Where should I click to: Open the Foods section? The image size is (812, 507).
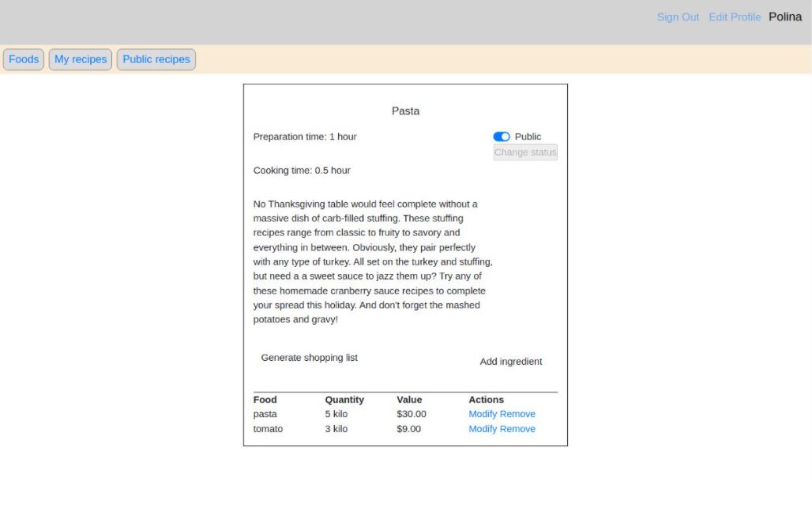(x=23, y=58)
